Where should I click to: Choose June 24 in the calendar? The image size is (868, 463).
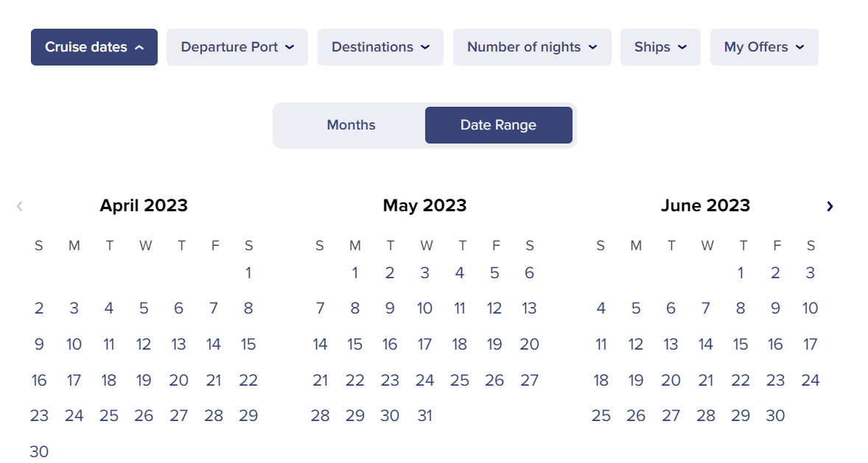pyautogui.click(x=810, y=381)
